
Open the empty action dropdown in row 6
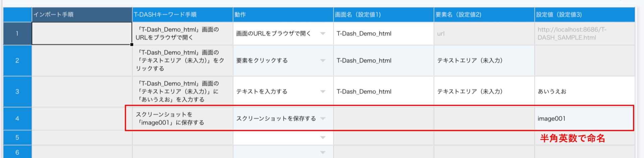point(323,152)
